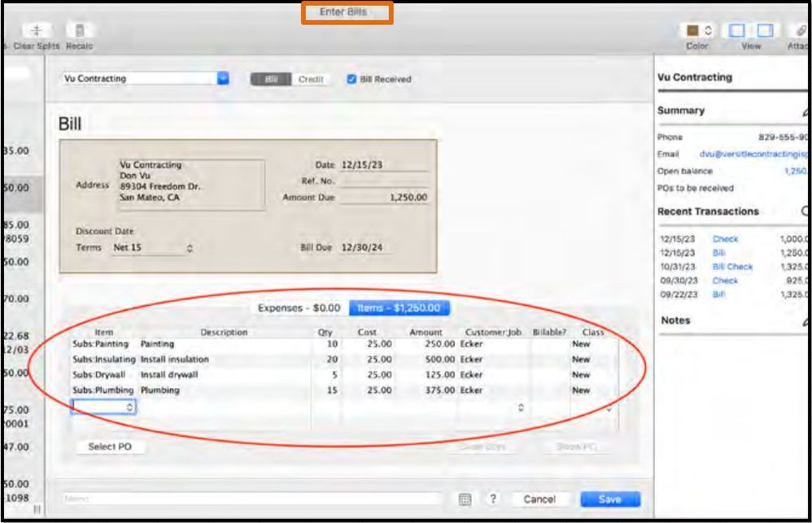Screen dimensions: 812x523
Task: Open the 09/30/23 Check transaction link
Action: coord(725,281)
